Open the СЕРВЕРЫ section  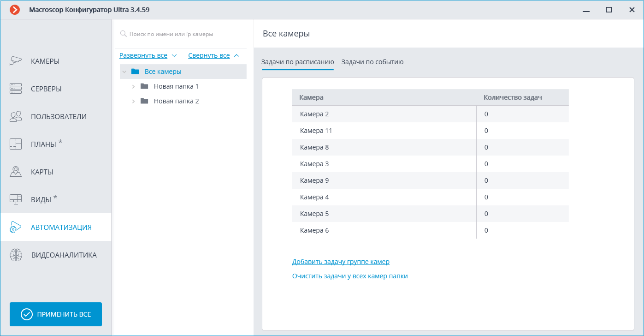tap(56, 89)
